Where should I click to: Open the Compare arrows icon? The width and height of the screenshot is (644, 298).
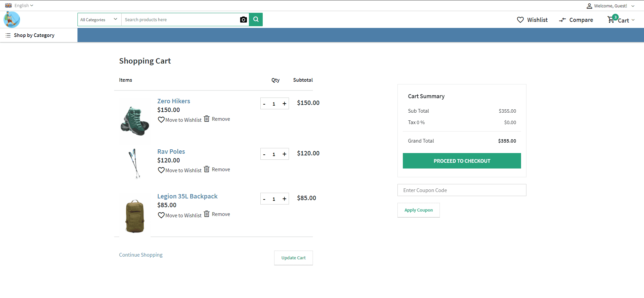(562, 20)
